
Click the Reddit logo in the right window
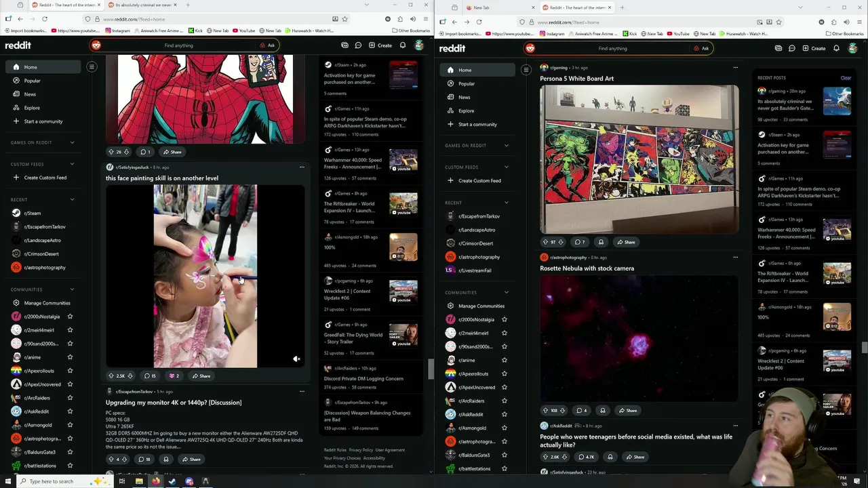coord(452,48)
